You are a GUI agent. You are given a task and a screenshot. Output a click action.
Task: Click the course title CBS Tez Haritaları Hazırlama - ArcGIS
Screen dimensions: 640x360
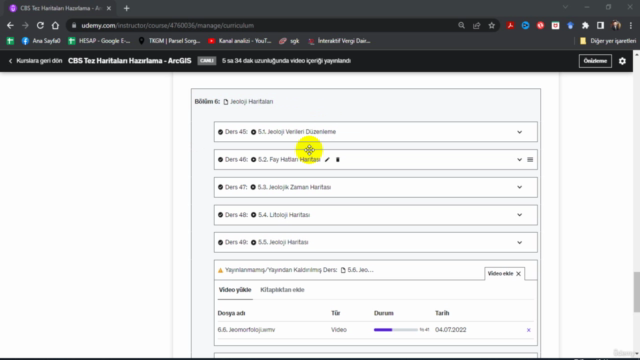click(x=129, y=61)
